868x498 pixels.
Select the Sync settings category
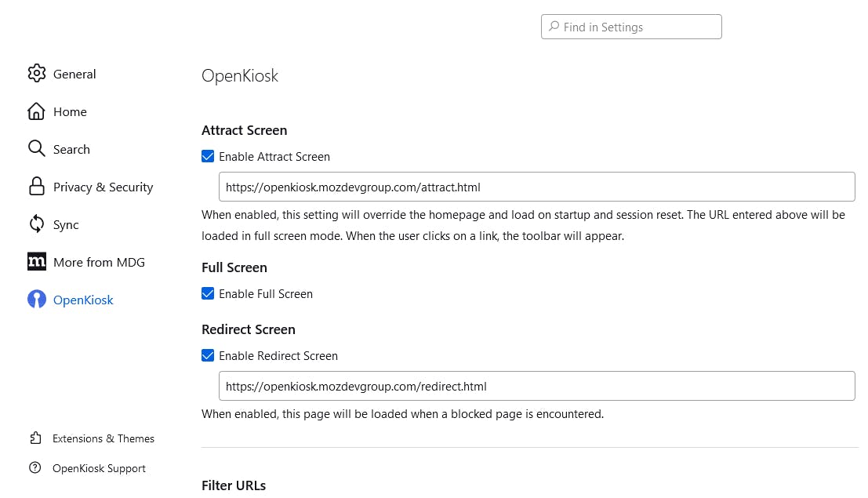[x=66, y=224]
